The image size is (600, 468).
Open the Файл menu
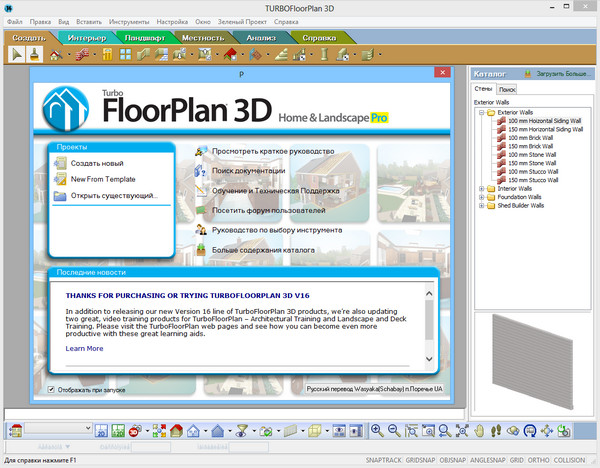click(15, 22)
